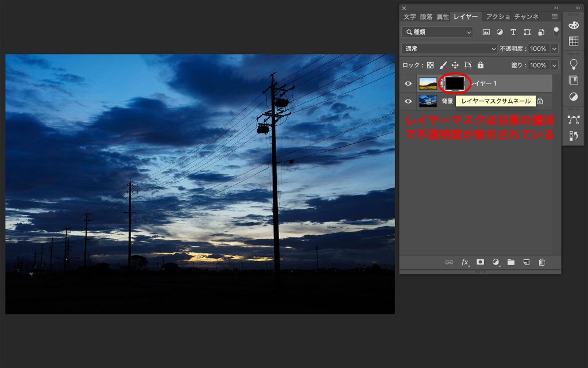Click 背景 layer lock icon
This screenshot has height=368, width=588.
point(540,101)
